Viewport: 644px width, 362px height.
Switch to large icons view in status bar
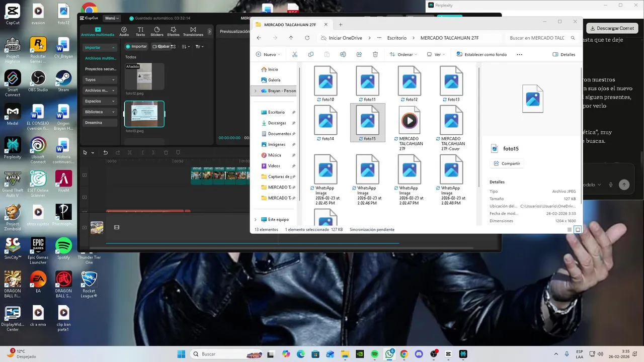click(x=578, y=230)
